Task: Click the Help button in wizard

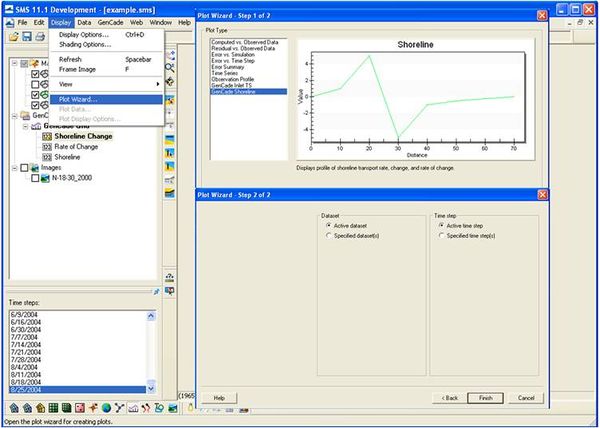Action: coord(219,398)
